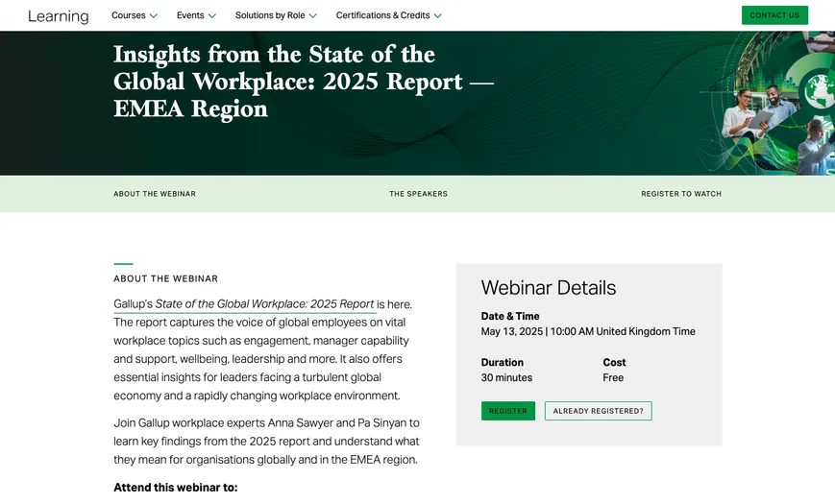The height and width of the screenshot is (504, 835).
Task: Click the Webinar Details heading
Action: point(548,288)
